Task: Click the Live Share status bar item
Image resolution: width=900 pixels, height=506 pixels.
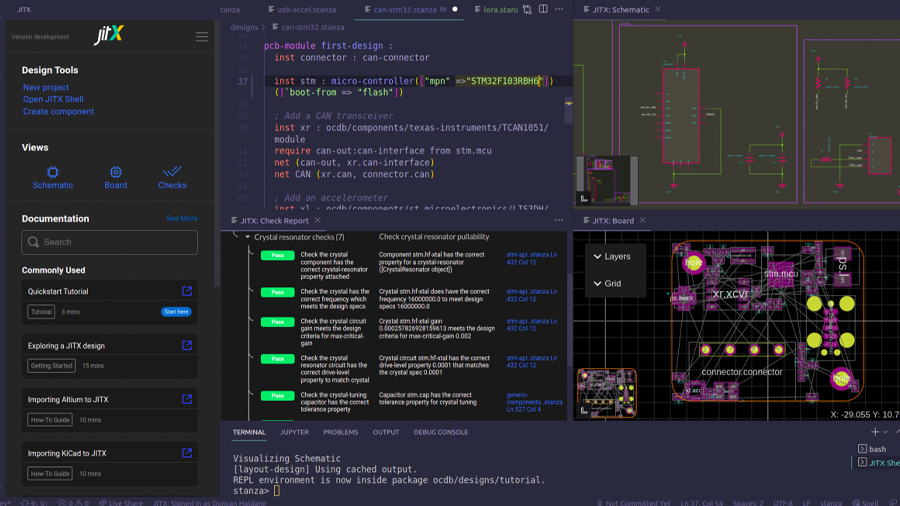Action: pos(121,503)
